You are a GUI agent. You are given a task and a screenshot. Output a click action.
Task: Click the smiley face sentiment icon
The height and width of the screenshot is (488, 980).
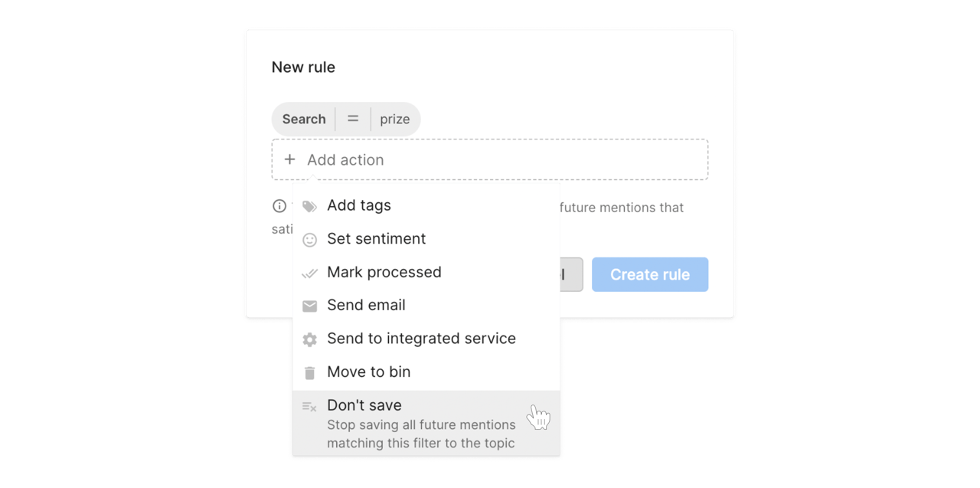[309, 240]
